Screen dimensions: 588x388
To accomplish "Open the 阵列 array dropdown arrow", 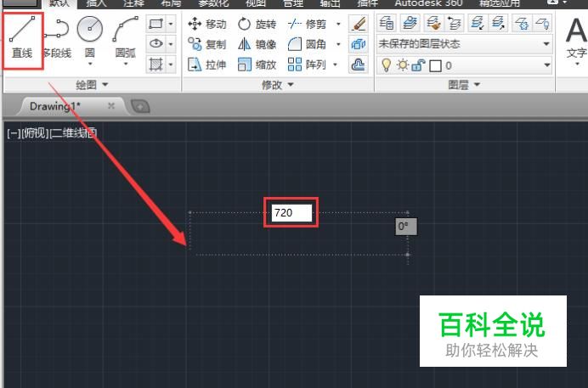I will click(336, 65).
